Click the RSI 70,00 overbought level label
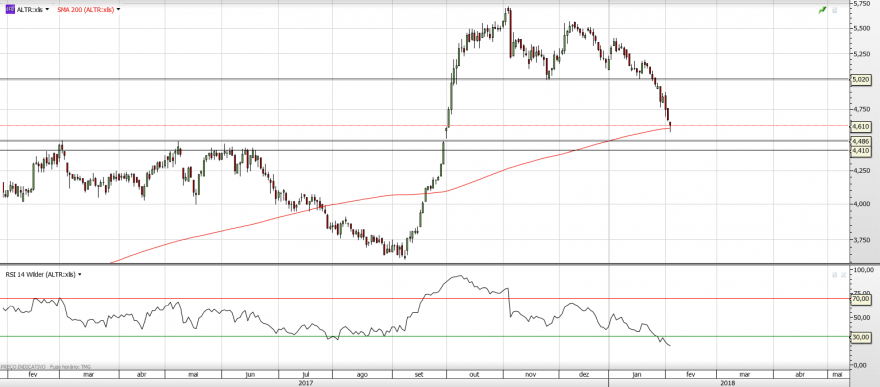This screenshot has height=387, width=880. pos(861,300)
